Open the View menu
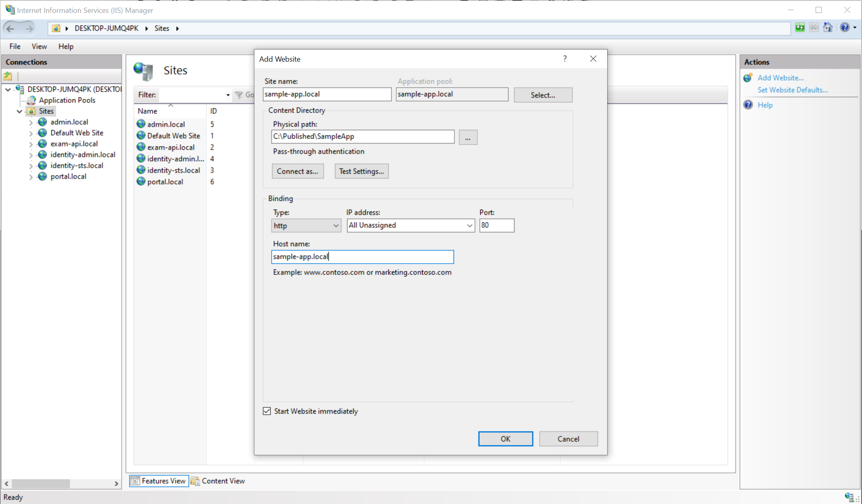 pyautogui.click(x=39, y=46)
